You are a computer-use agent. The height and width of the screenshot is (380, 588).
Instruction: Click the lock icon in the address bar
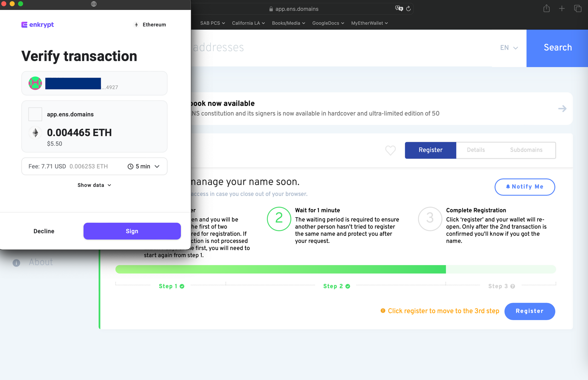(x=271, y=9)
